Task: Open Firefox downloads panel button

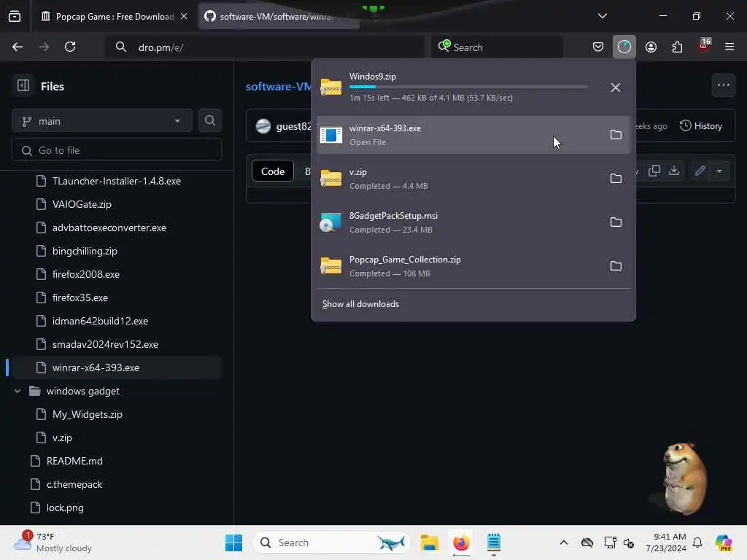Action: click(x=624, y=47)
